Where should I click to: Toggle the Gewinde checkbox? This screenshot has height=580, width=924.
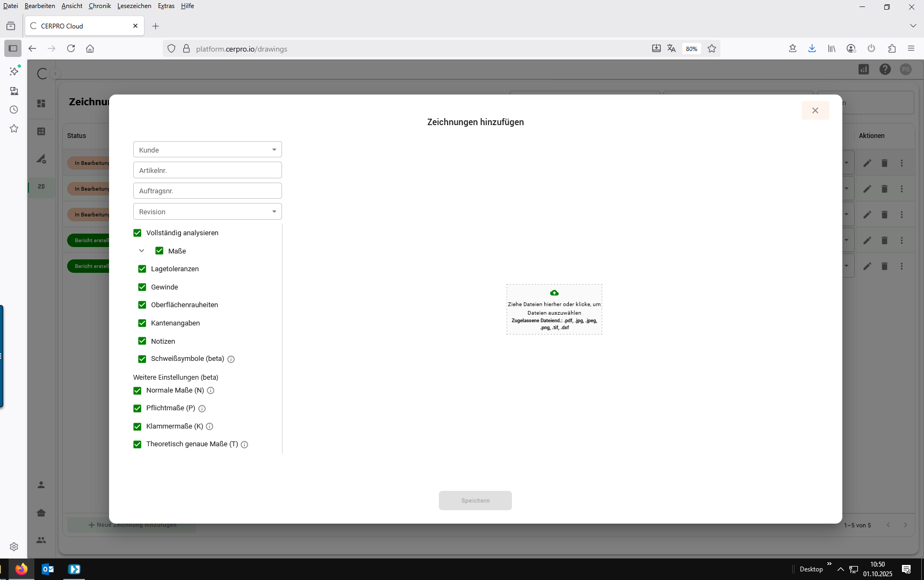click(142, 287)
